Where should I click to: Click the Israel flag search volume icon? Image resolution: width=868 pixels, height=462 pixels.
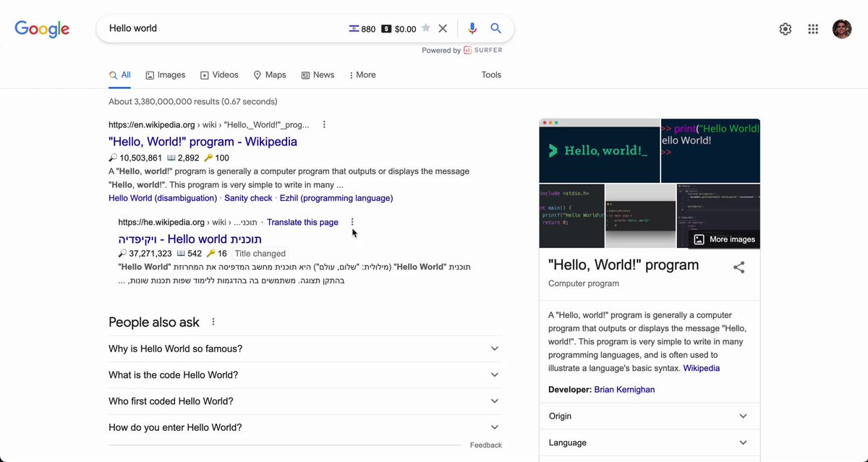[x=354, y=29]
